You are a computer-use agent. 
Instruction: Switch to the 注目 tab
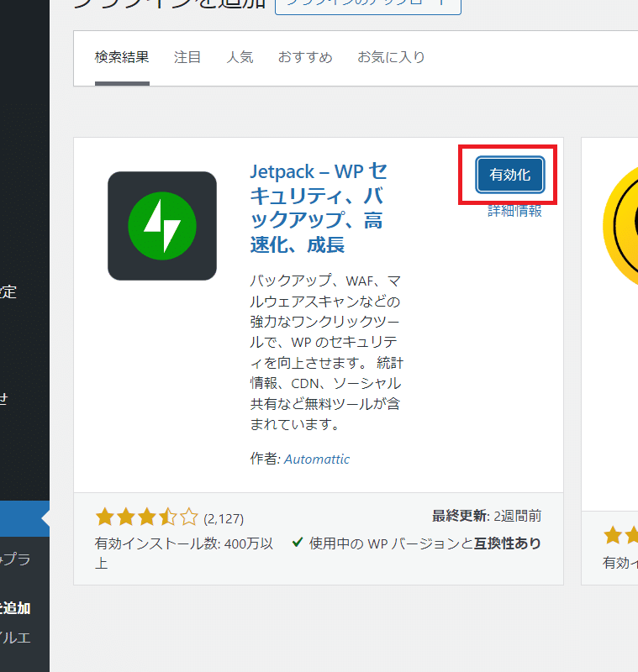pos(187,57)
